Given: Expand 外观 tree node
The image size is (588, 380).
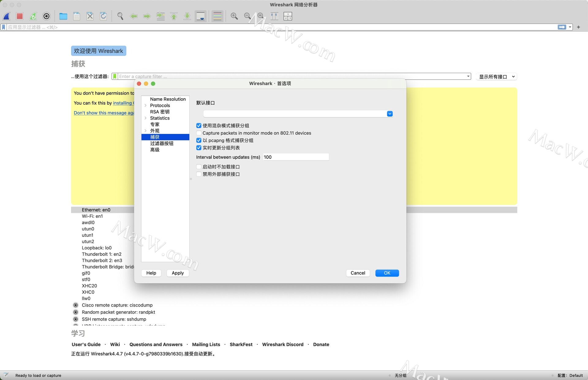Looking at the screenshot, I should (145, 131).
